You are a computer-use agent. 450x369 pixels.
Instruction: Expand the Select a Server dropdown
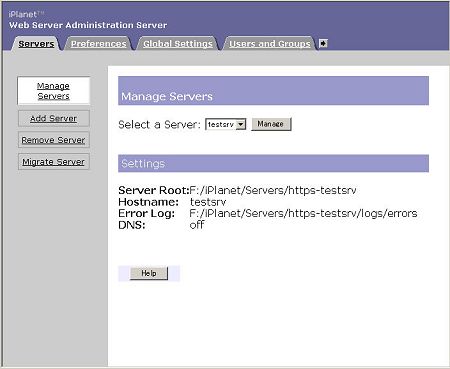226,124
